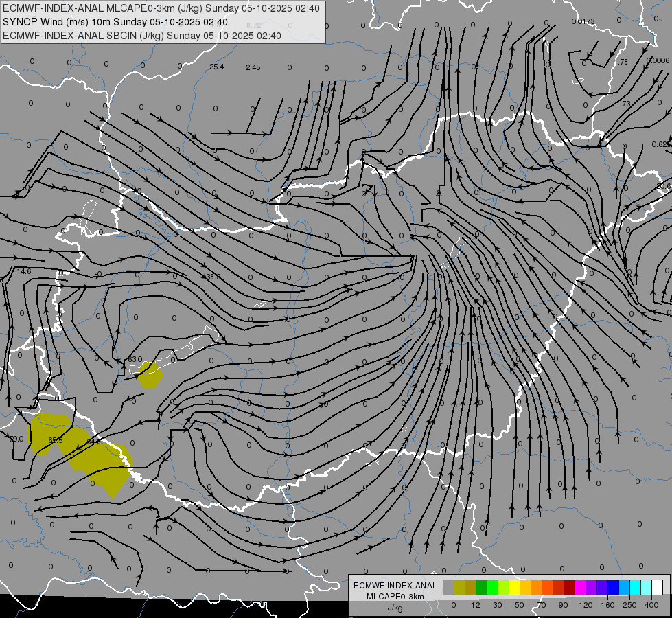672x618 pixels.
Task: Click the map value 63.0
Action: coord(135,359)
